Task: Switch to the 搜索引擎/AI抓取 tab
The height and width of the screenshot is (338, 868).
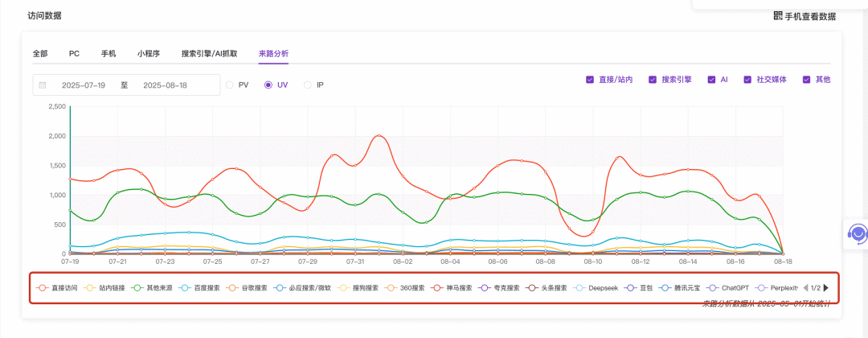Action: coord(209,54)
